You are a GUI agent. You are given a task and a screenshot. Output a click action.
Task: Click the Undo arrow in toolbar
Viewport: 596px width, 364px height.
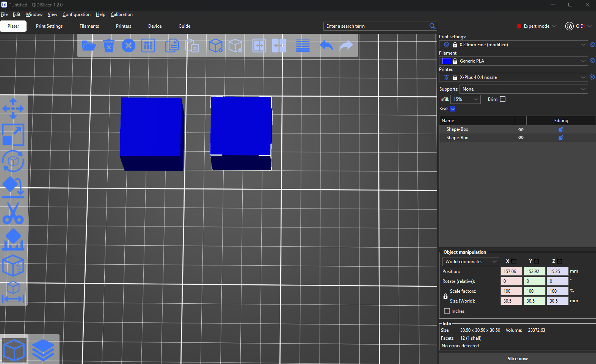coord(326,46)
